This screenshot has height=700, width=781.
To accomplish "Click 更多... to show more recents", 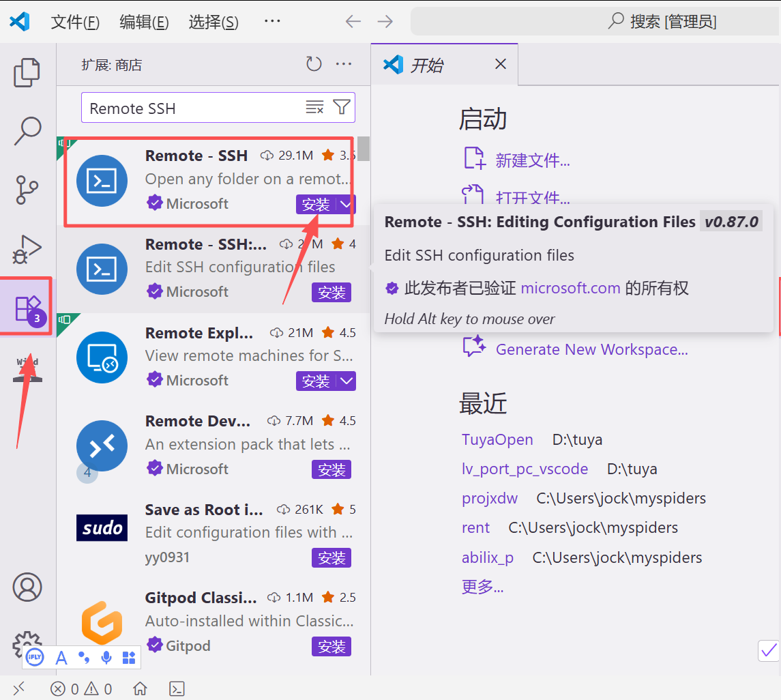I will [x=482, y=587].
